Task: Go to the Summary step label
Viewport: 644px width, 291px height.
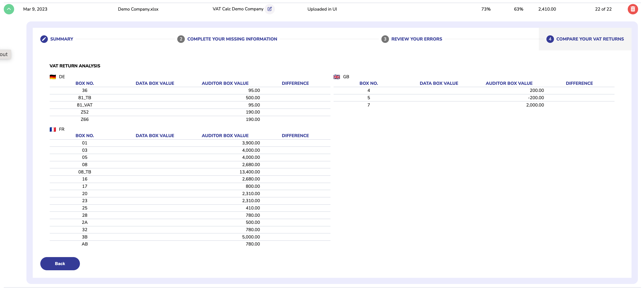Action: (x=62, y=39)
